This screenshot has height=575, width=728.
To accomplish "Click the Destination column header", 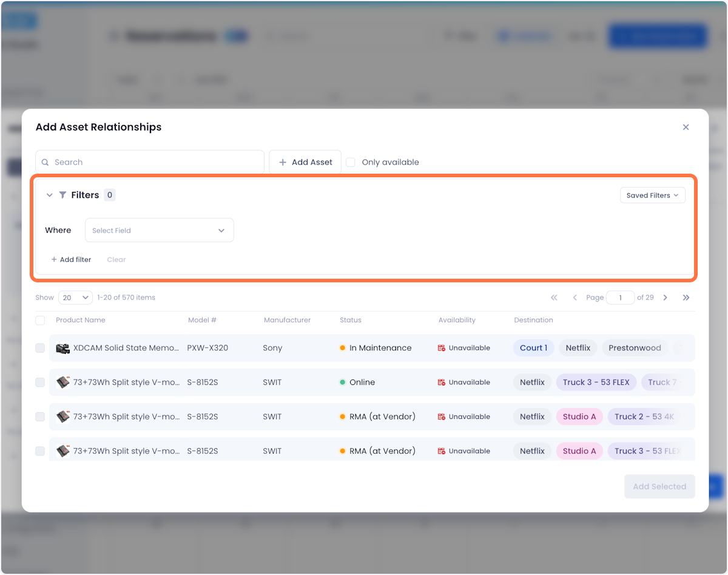I will click(533, 320).
